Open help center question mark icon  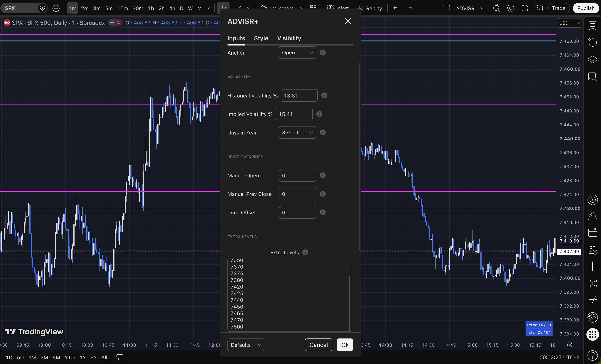pyautogui.click(x=592, y=355)
